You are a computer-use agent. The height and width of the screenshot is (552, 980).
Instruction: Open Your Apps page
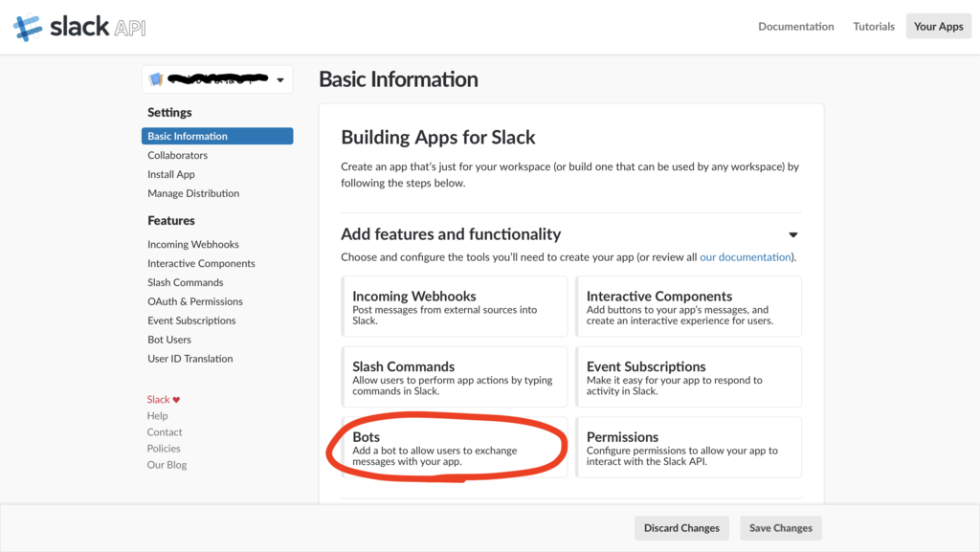pyautogui.click(x=938, y=27)
